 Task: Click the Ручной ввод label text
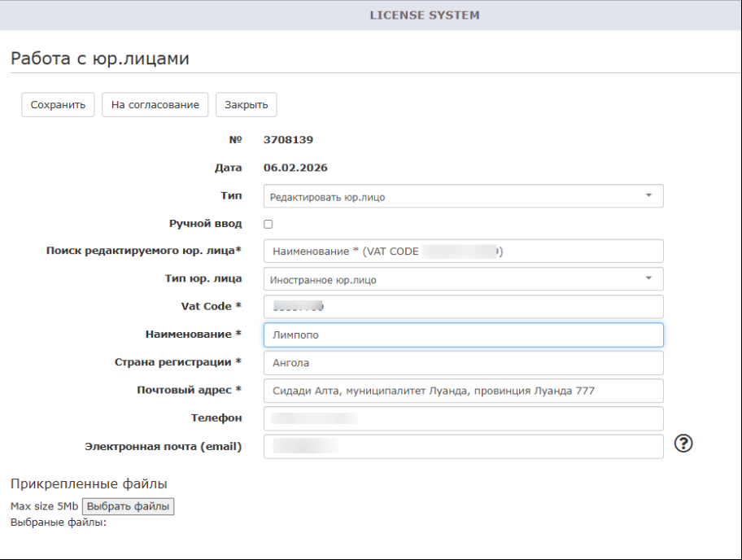click(205, 224)
